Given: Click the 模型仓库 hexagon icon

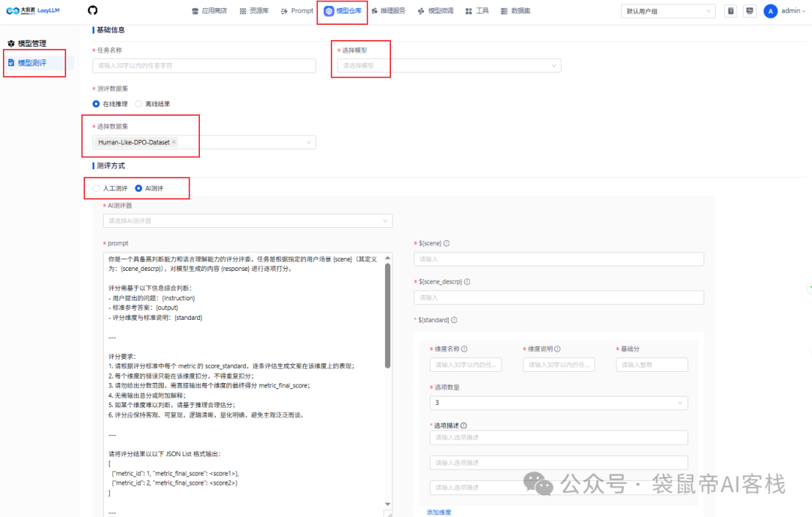Looking at the screenshot, I should (x=329, y=11).
